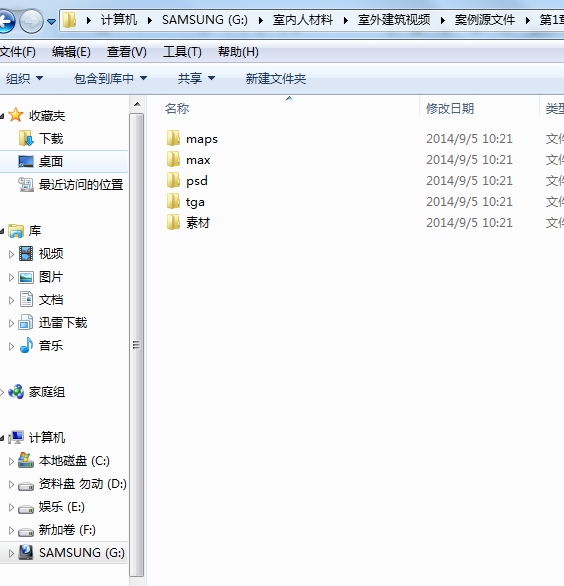564x586 pixels.
Task: Select the tga folder icon
Action: click(x=173, y=201)
